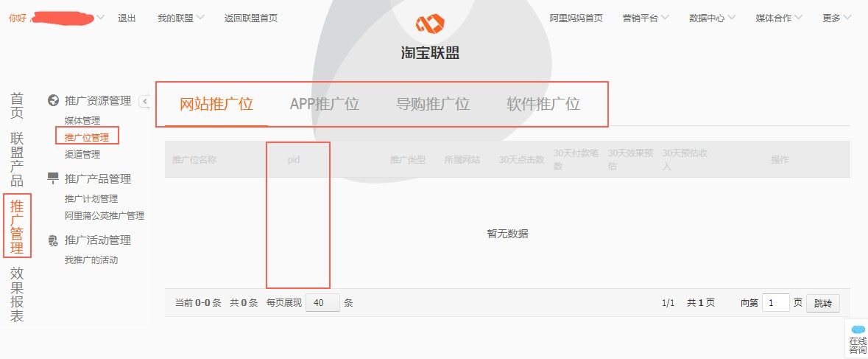The width and height of the screenshot is (868, 359).
Task: Open the 在线咨询 chat widget
Action: 858,338
